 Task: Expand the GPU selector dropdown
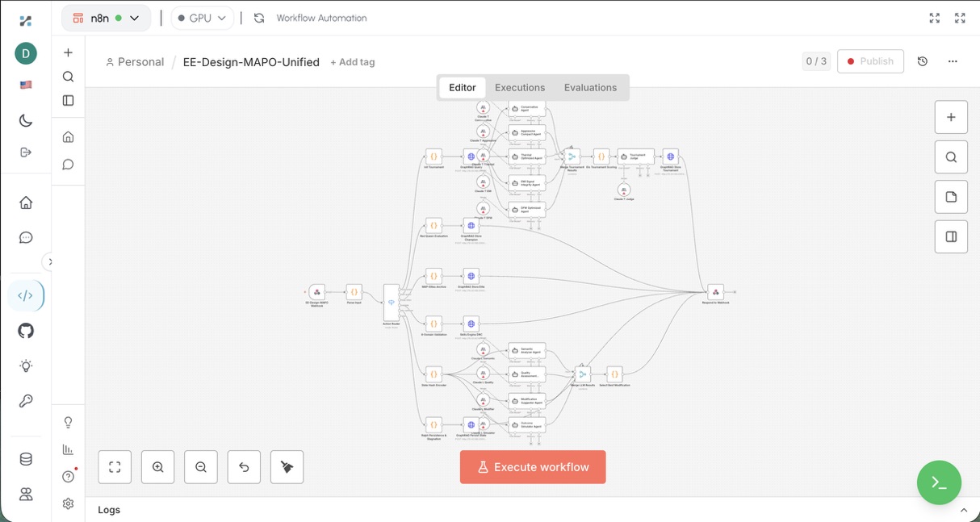click(x=221, y=17)
